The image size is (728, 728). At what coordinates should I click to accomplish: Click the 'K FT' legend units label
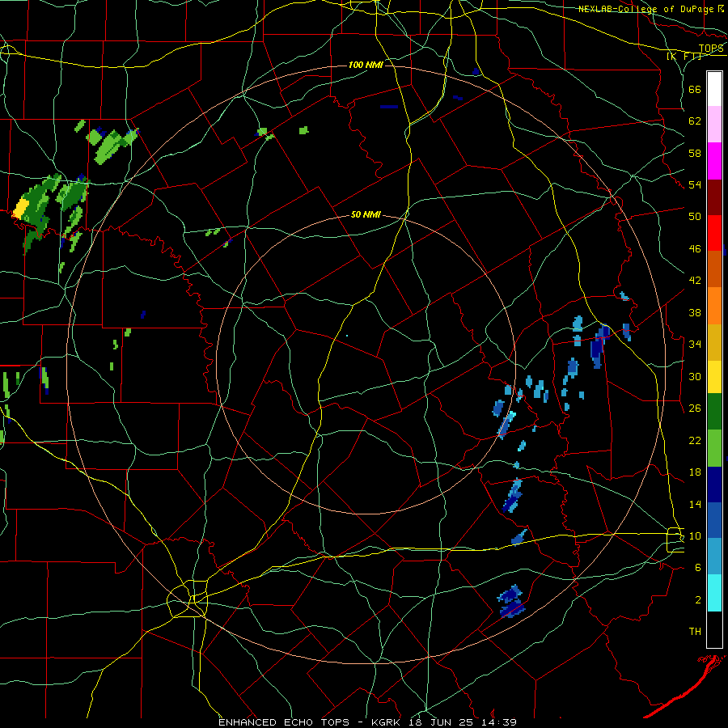[684, 57]
